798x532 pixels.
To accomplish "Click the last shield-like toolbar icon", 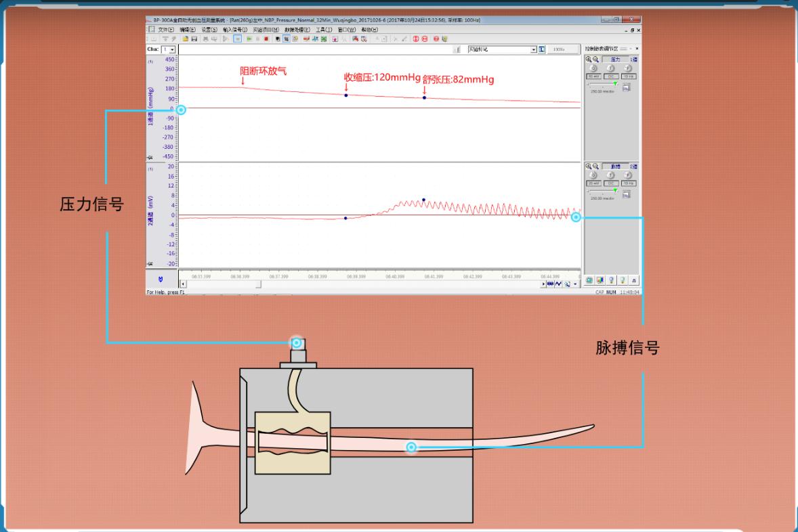I will 444,39.
